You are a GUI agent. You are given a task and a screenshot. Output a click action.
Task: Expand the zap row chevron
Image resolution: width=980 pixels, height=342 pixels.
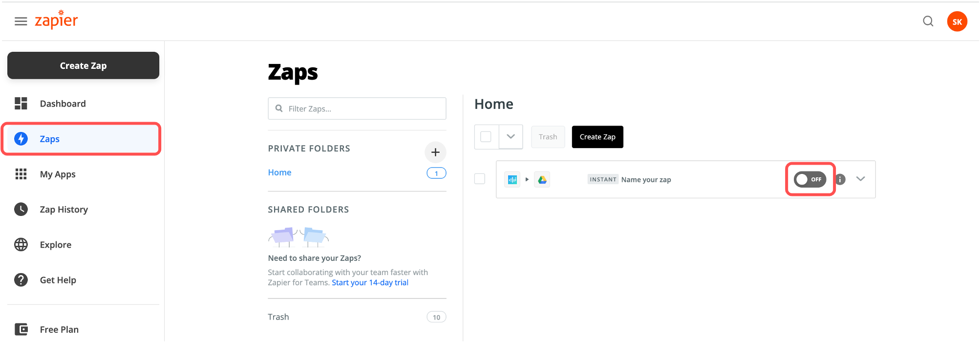(x=861, y=179)
